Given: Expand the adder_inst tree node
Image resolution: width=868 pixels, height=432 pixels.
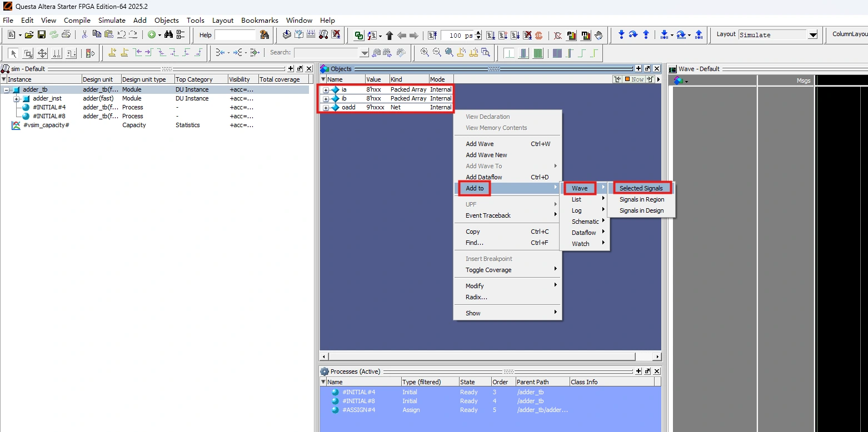Looking at the screenshot, I should point(17,99).
